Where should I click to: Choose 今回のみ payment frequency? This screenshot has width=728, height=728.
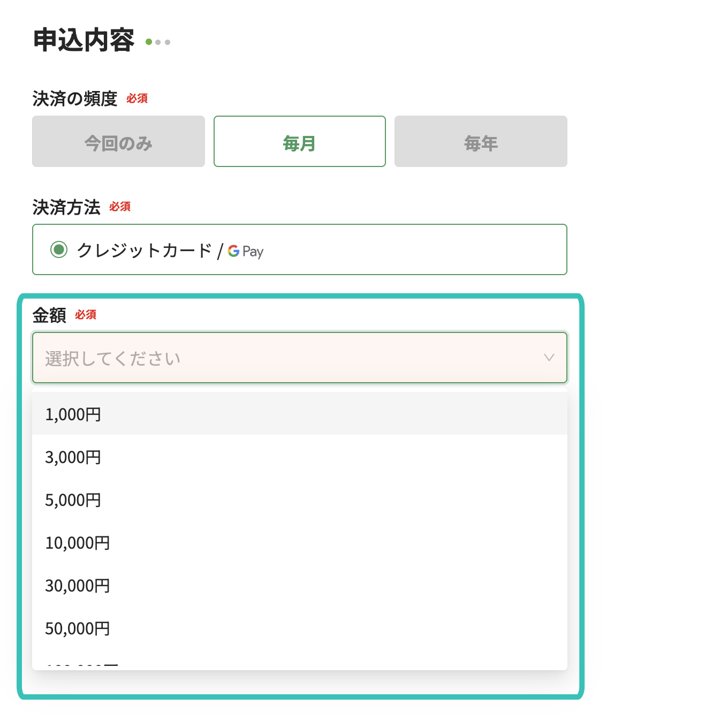click(118, 142)
